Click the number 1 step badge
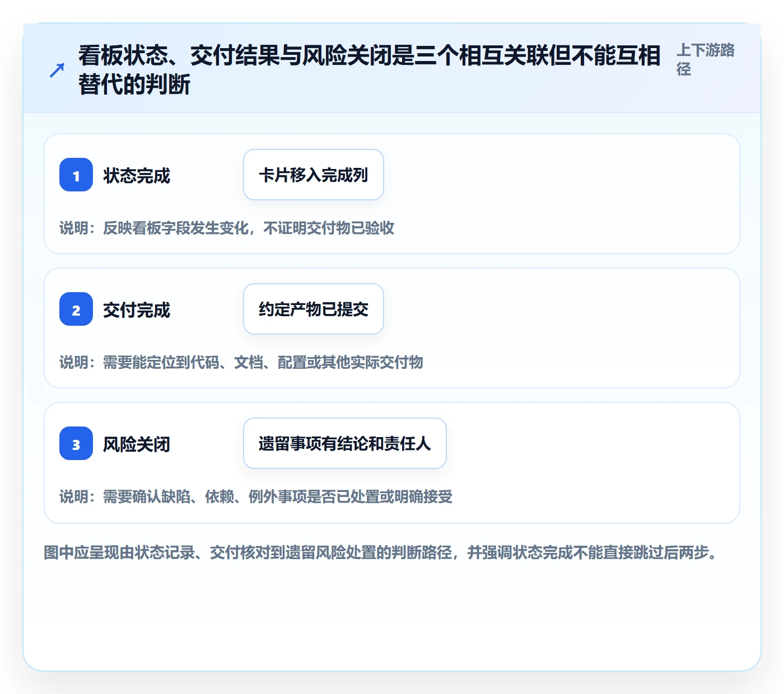 click(x=76, y=175)
